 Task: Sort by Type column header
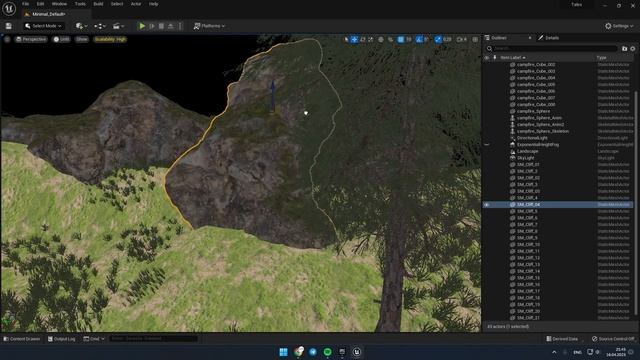click(x=601, y=58)
